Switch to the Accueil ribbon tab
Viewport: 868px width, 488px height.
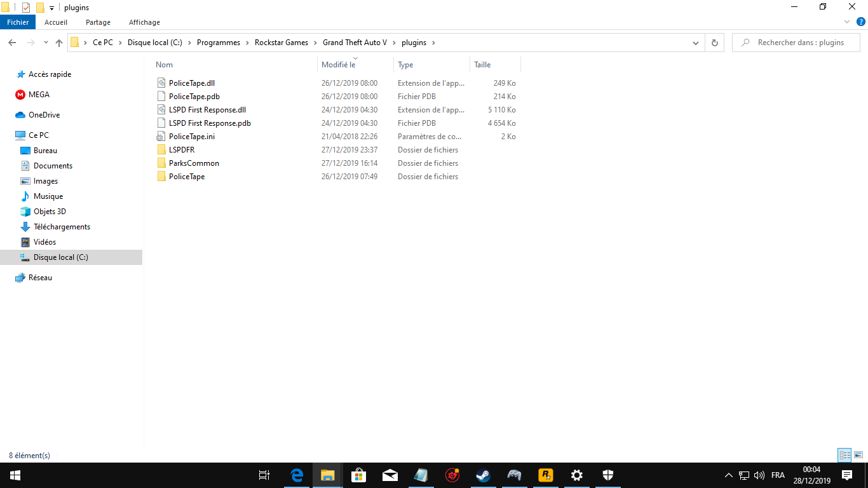pos(56,22)
